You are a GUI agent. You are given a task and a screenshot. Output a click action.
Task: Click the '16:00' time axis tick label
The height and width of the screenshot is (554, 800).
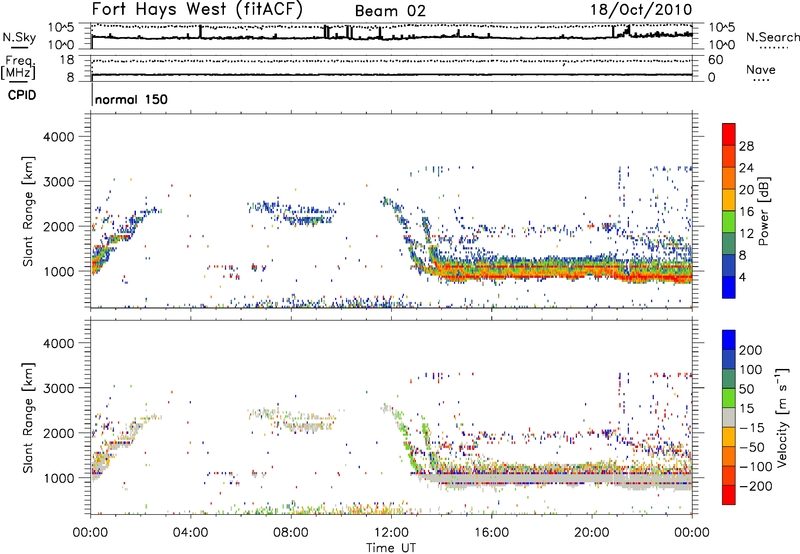coord(491,533)
